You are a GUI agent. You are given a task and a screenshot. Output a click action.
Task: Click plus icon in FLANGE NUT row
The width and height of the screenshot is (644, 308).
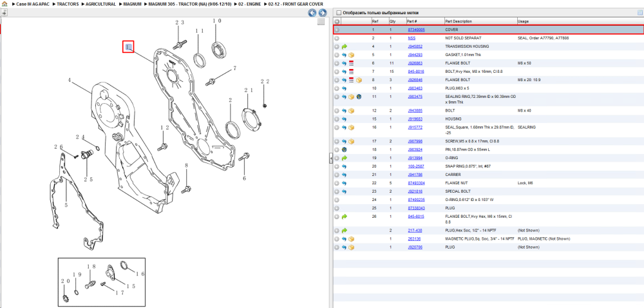[337, 183]
